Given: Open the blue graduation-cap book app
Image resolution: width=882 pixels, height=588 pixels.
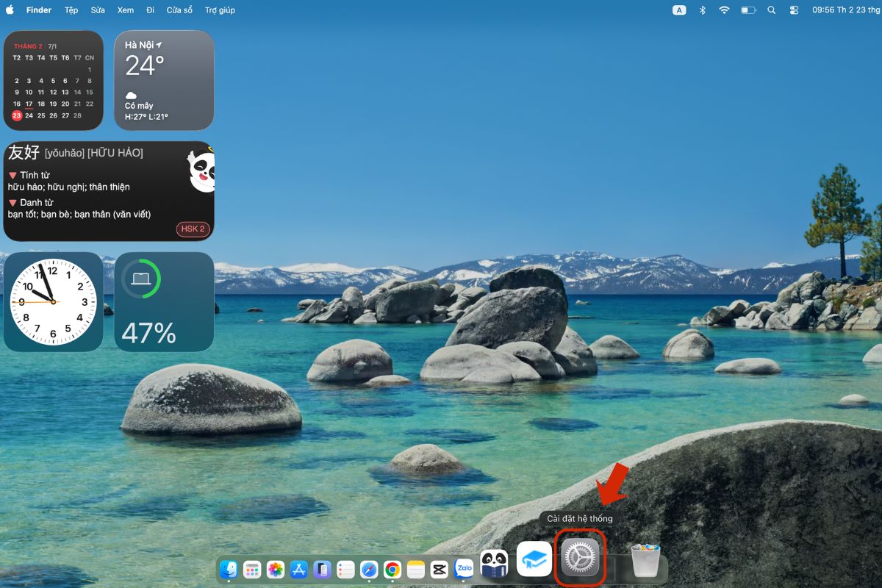Looking at the screenshot, I should 534,559.
